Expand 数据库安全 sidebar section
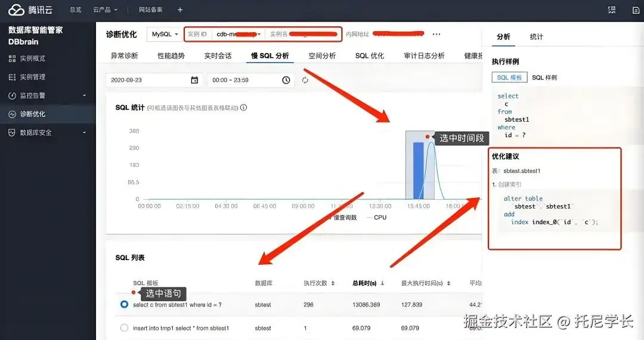644x340 pixels. 84,132
